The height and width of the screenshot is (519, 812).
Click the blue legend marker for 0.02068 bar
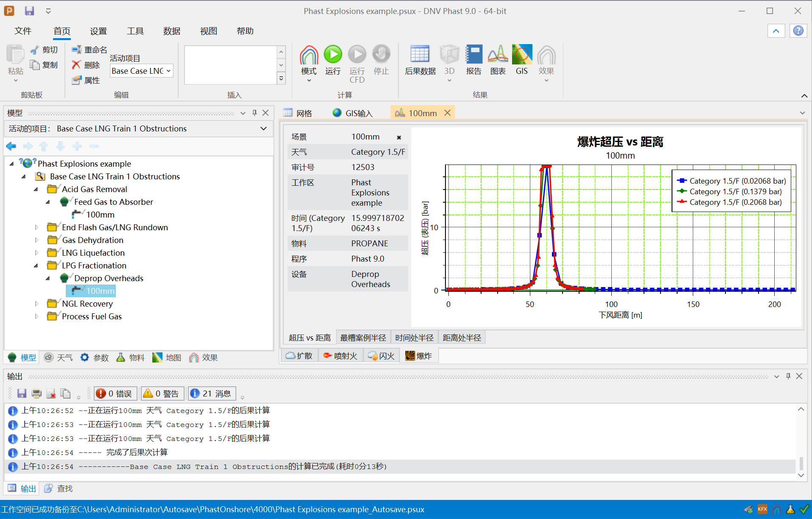[682, 181]
